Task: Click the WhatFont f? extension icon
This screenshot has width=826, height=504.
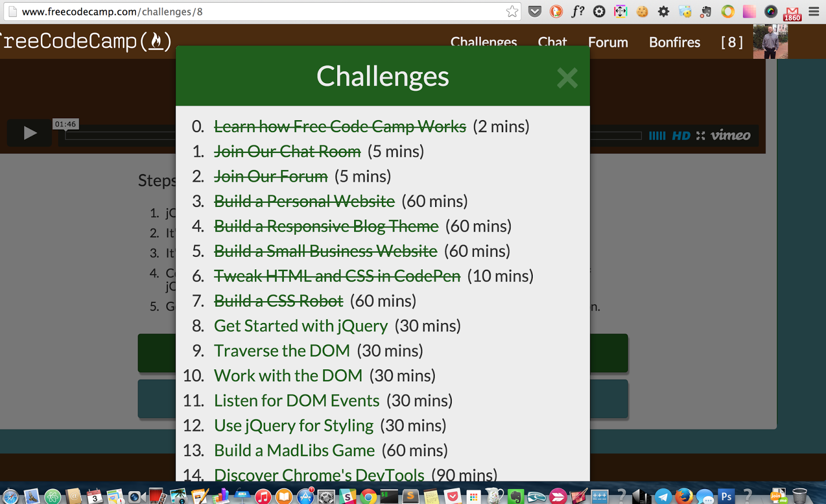Action: (x=578, y=11)
